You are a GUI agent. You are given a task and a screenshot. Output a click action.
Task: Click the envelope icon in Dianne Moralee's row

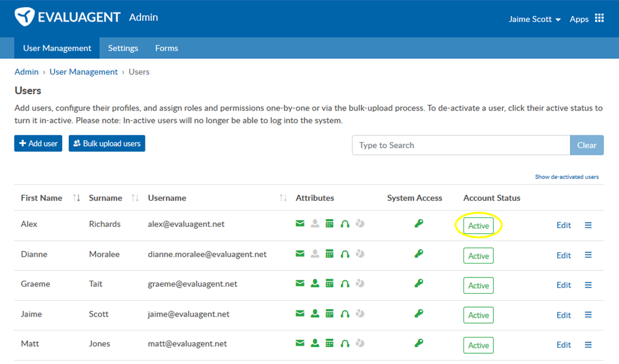300,253
